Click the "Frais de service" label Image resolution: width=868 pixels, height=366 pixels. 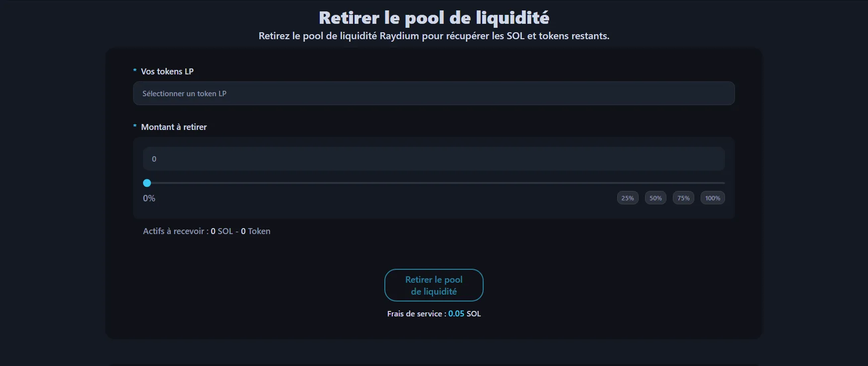[415, 314]
